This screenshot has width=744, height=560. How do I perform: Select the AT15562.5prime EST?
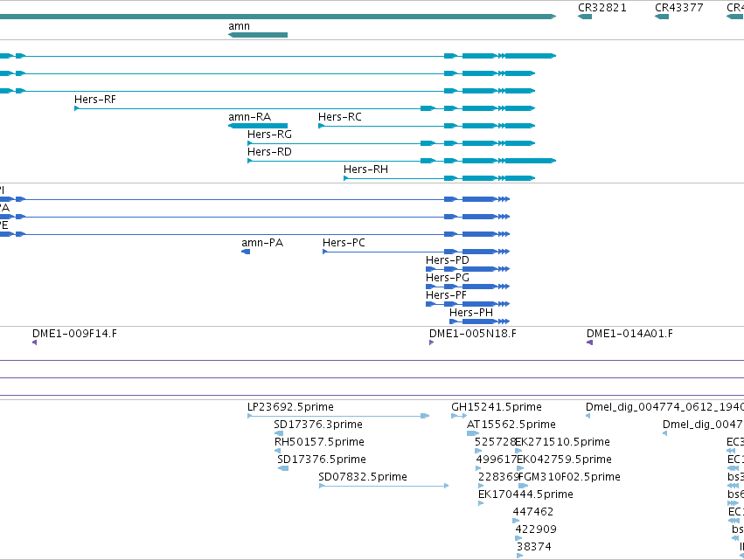point(473,433)
